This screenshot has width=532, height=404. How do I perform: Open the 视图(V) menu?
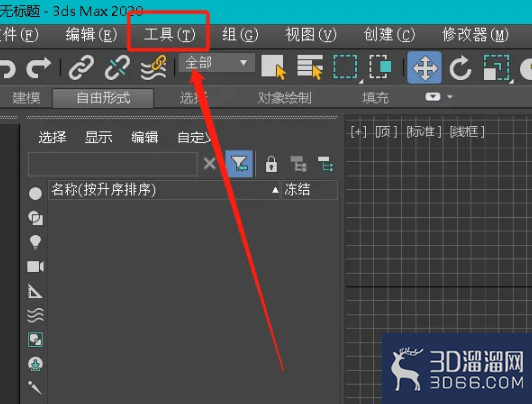click(x=311, y=35)
